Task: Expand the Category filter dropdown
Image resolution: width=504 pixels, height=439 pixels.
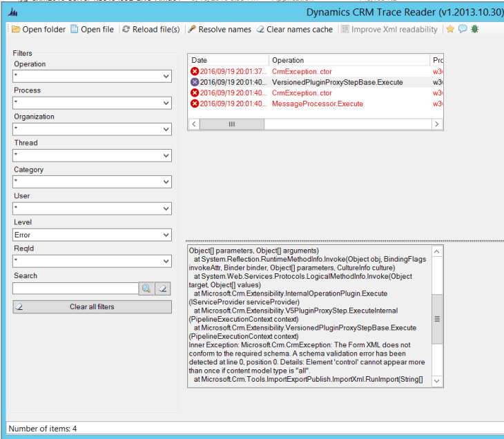Action: pyautogui.click(x=166, y=182)
